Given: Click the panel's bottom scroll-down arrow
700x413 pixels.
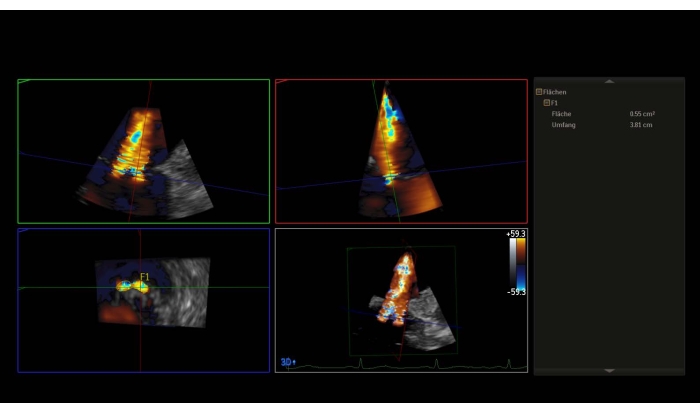Looking at the screenshot, I should pyautogui.click(x=609, y=371).
